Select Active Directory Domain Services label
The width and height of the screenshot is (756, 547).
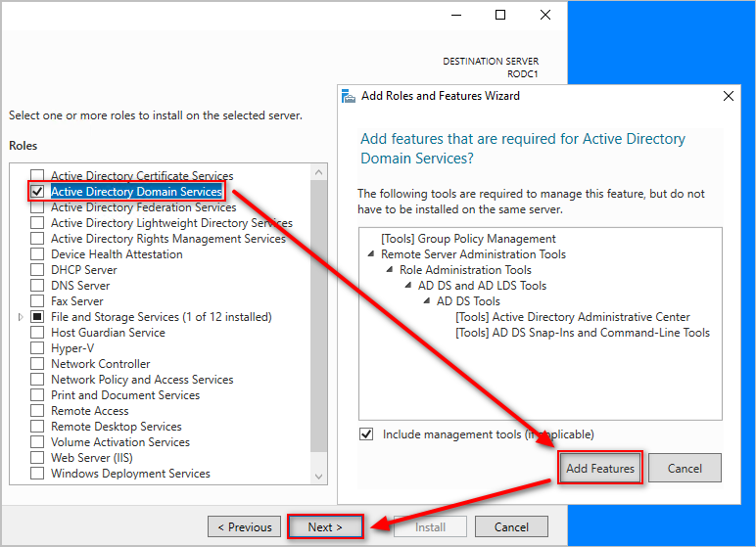[x=136, y=192]
